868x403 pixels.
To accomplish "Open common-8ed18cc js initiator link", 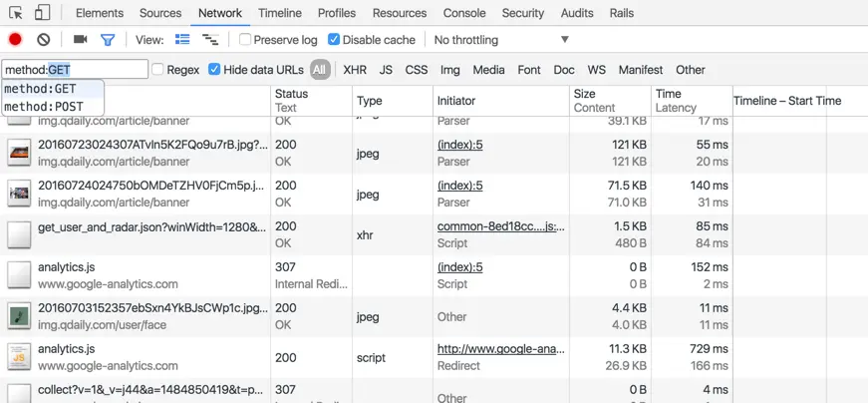I will pos(501,226).
